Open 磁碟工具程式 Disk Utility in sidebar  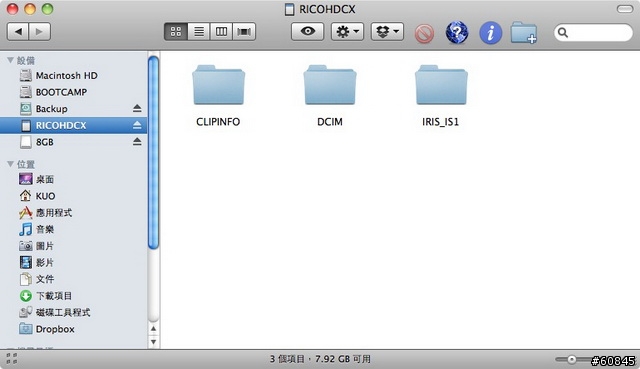tap(73, 312)
